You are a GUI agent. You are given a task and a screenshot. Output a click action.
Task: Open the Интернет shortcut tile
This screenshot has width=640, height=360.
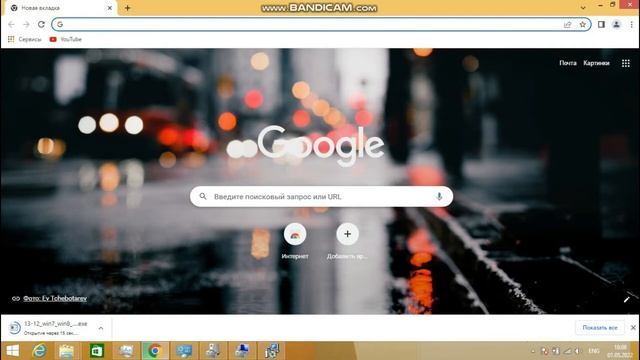tap(295, 241)
